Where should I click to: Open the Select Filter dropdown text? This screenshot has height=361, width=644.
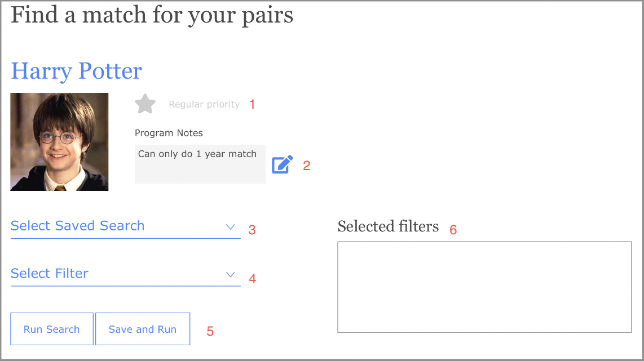click(50, 274)
